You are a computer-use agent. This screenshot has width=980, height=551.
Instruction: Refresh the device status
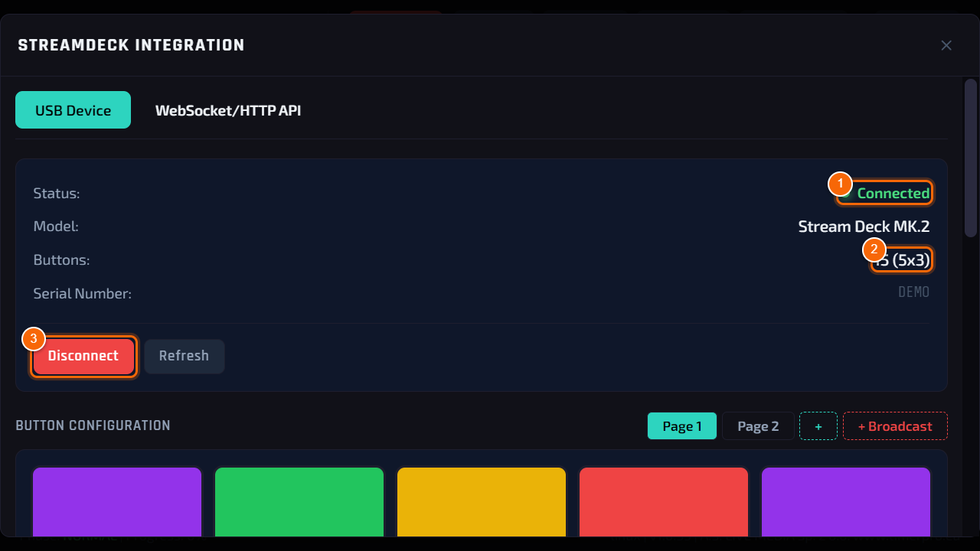click(184, 356)
